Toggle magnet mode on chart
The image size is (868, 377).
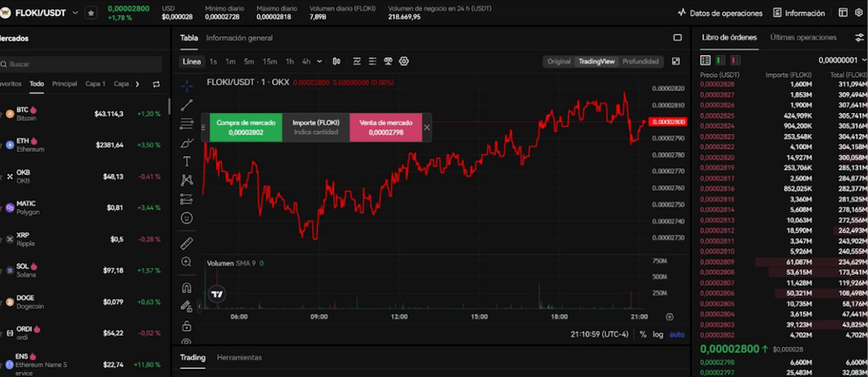(x=187, y=287)
